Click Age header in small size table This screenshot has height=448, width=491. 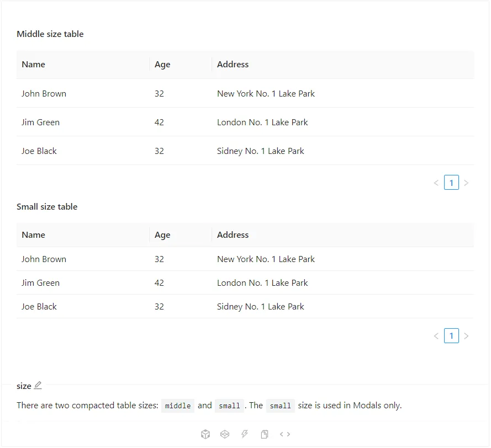(162, 235)
